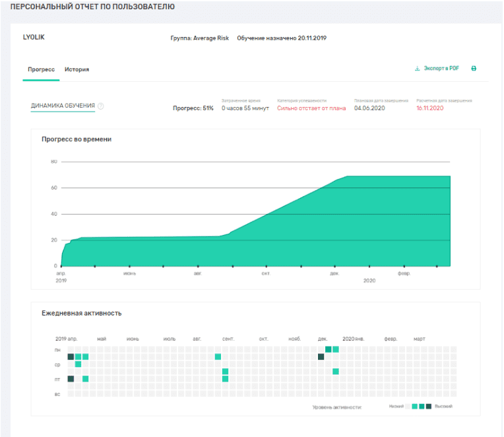The height and width of the screenshot is (437, 504).
Task: Click the print icon next to Экспорт в PDF
Action: [474, 69]
